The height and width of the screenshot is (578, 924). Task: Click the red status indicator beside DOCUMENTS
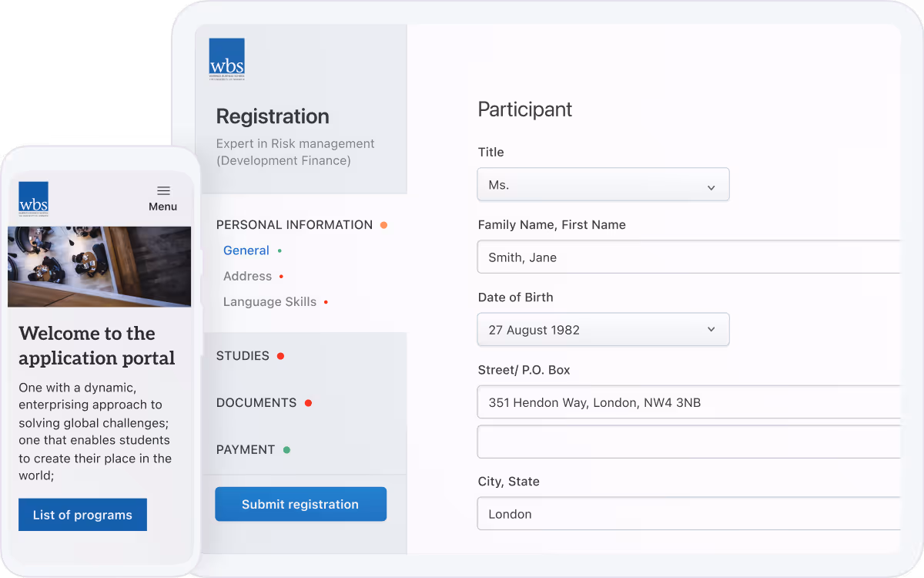pos(308,402)
